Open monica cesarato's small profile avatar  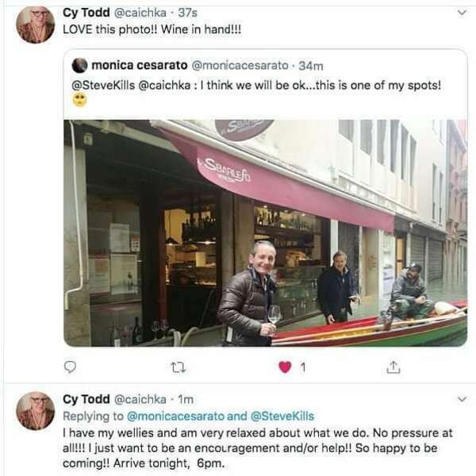coord(79,65)
